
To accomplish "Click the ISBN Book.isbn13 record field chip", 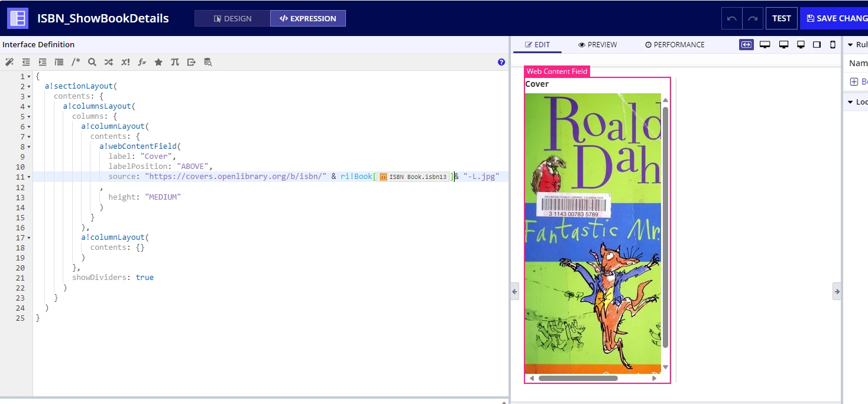I will [x=412, y=177].
